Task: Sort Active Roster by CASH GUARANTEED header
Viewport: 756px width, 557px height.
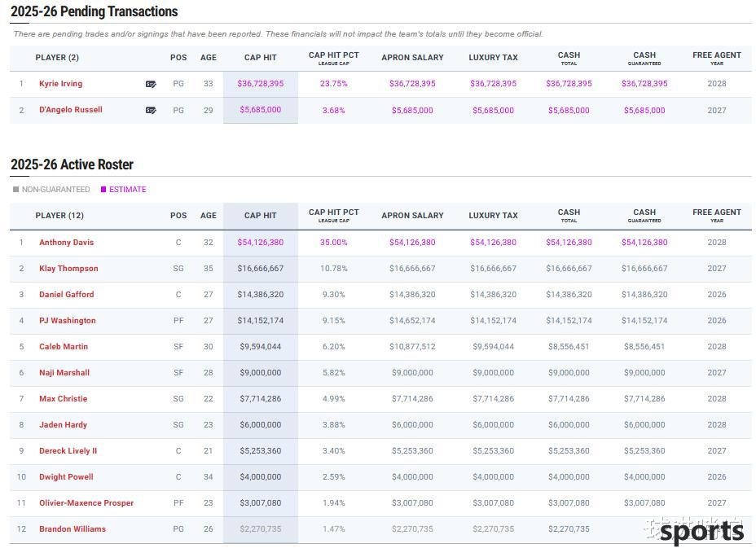Action: click(x=644, y=215)
